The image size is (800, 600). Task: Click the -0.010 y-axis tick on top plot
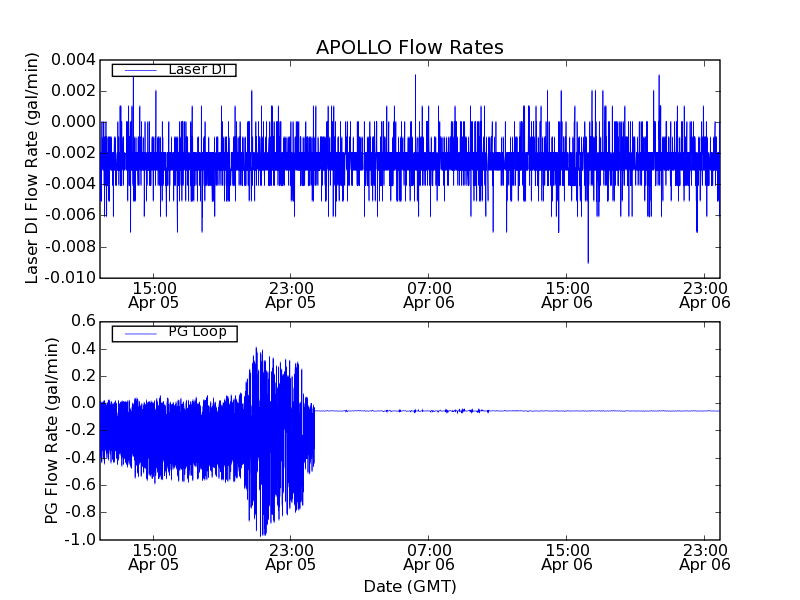(x=73, y=277)
